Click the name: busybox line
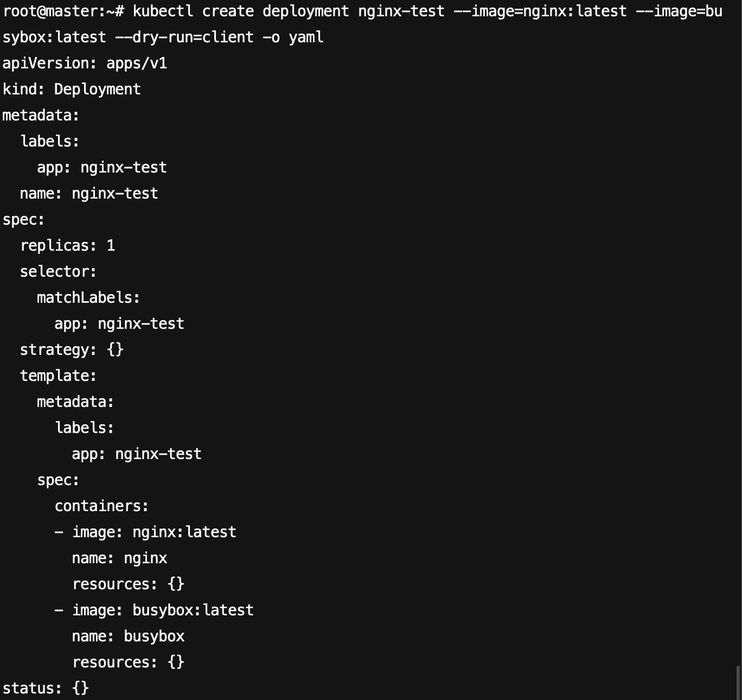This screenshot has width=742, height=700. pyautogui.click(x=128, y=636)
